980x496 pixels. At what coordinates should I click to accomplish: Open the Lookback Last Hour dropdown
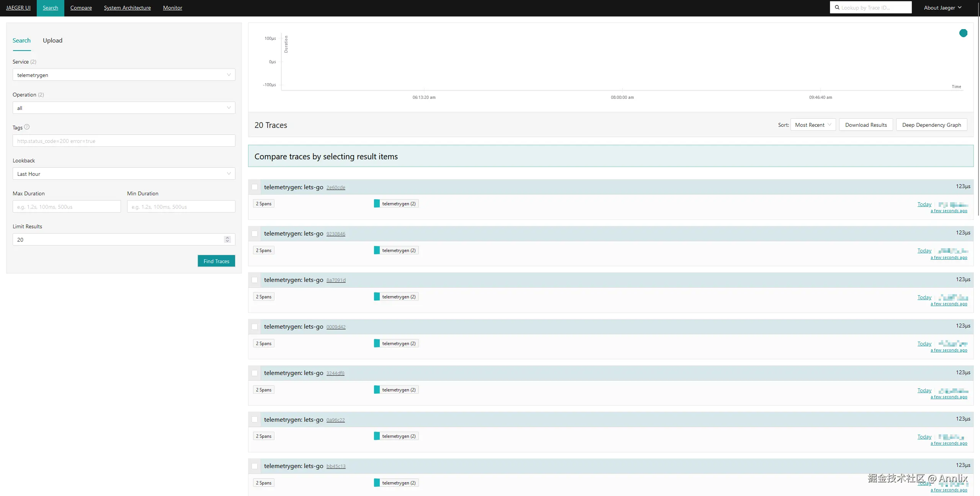pos(124,174)
